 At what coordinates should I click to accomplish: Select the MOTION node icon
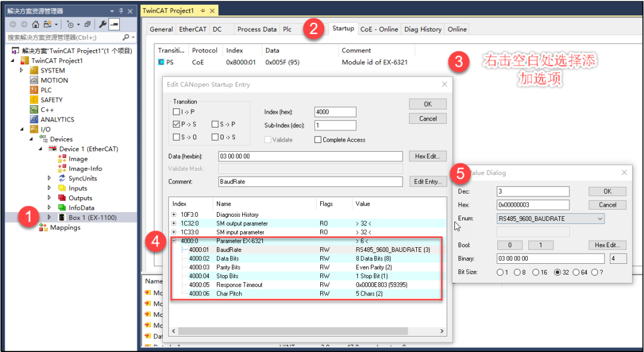[34, 80]
